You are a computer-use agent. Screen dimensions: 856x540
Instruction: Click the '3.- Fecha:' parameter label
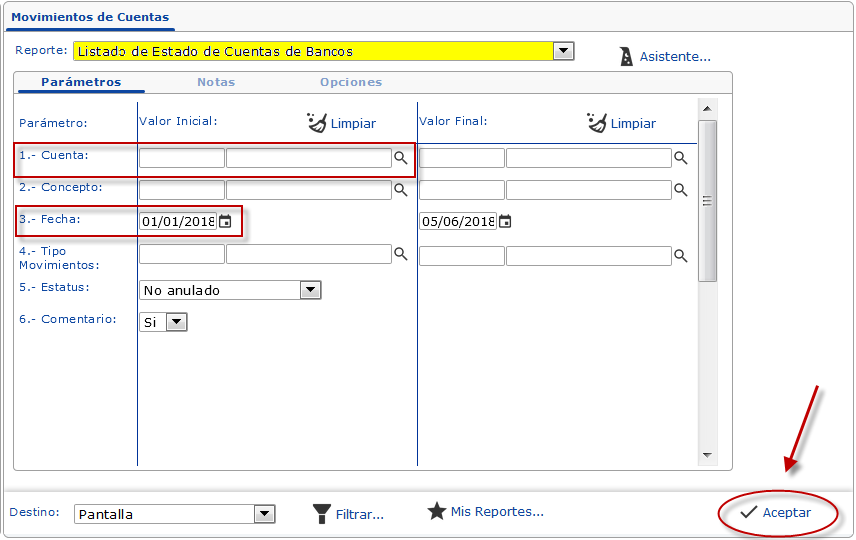click(x=50, y=219)
